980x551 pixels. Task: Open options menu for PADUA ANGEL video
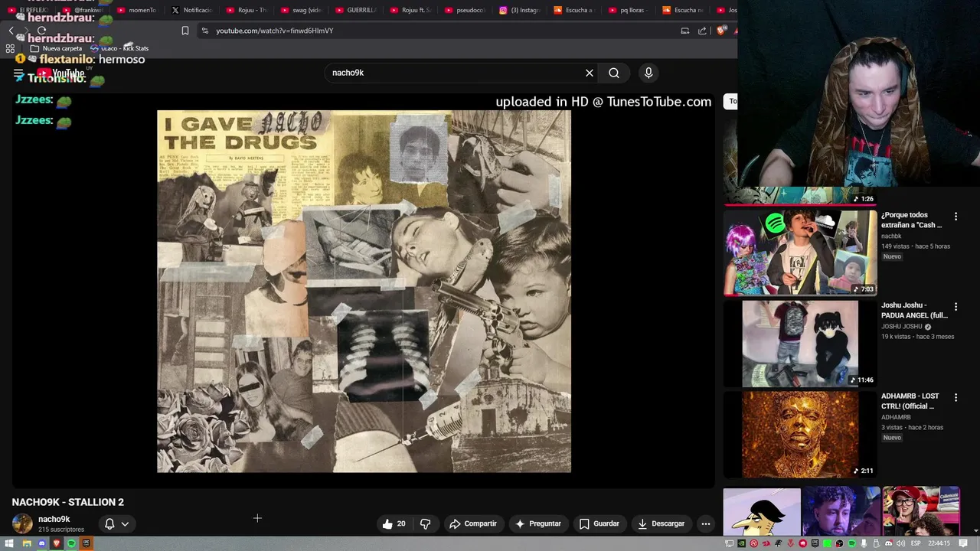point(955,307)
